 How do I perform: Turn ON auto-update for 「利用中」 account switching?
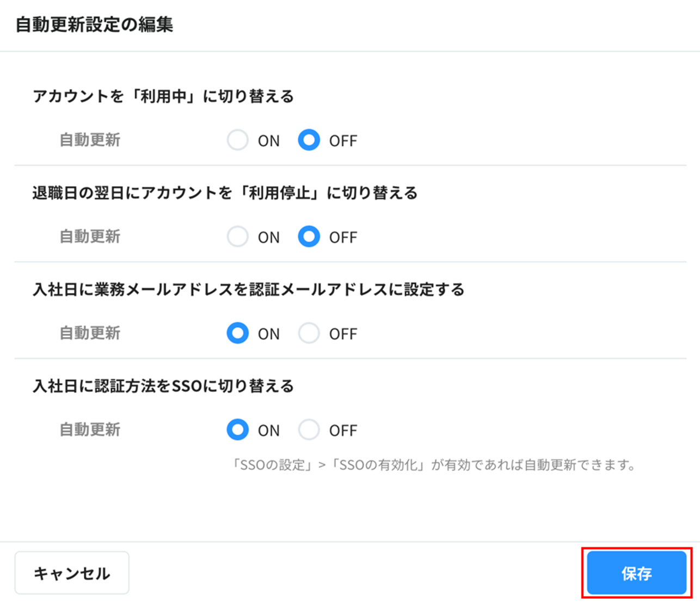click(238, 140)
